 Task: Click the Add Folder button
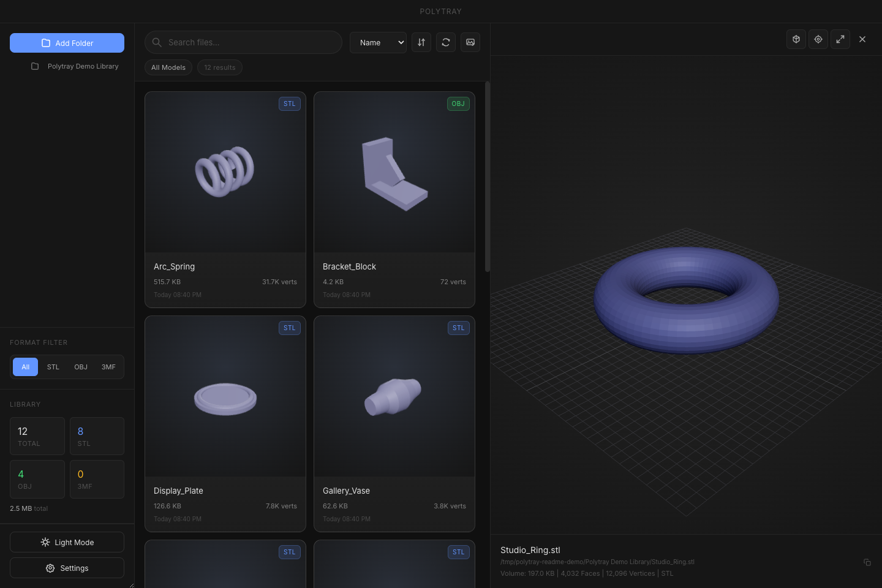(67, 43)
